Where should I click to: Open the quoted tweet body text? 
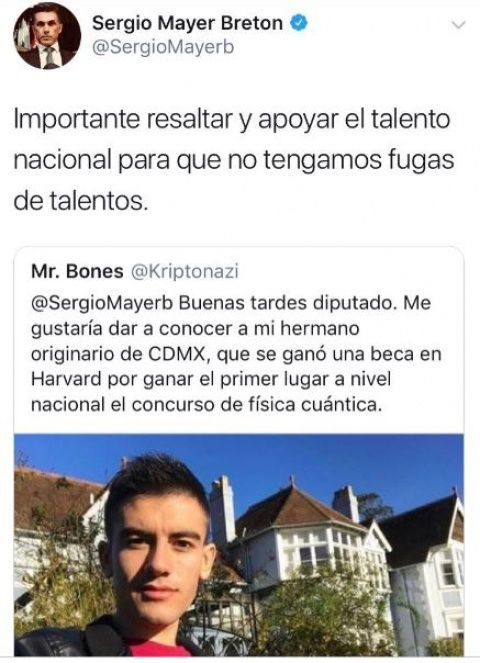(x=236, y=354)
